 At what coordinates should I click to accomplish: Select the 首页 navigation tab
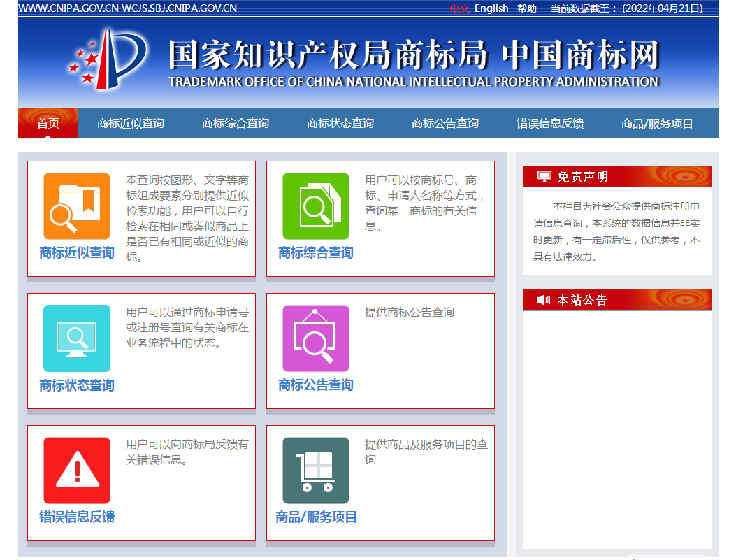point(48,123)
